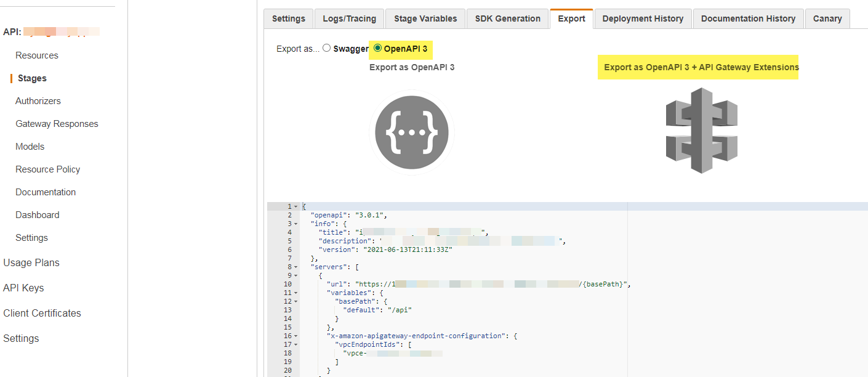Select the Swagger export format radio button
The height and width of the screenshot is (377, 868).
[326, 48]
